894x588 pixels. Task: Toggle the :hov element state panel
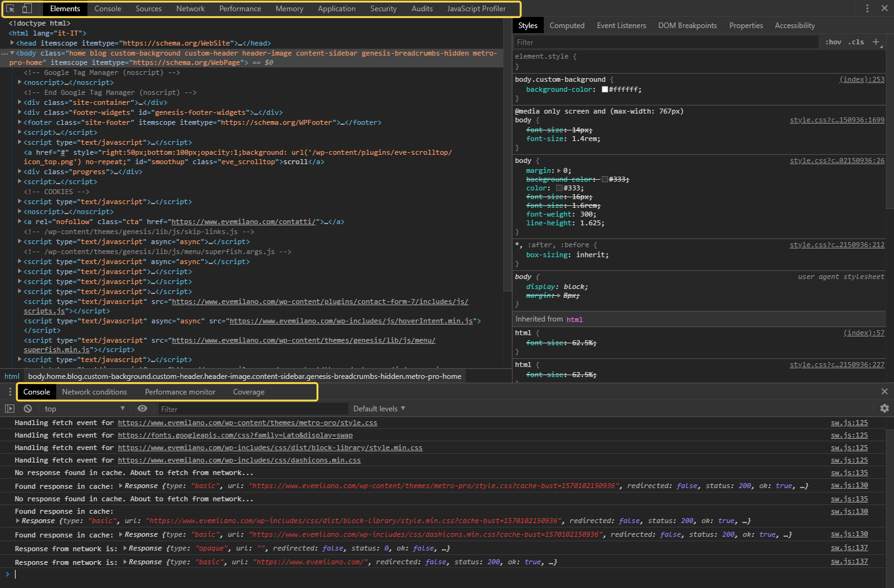(833, 42)
